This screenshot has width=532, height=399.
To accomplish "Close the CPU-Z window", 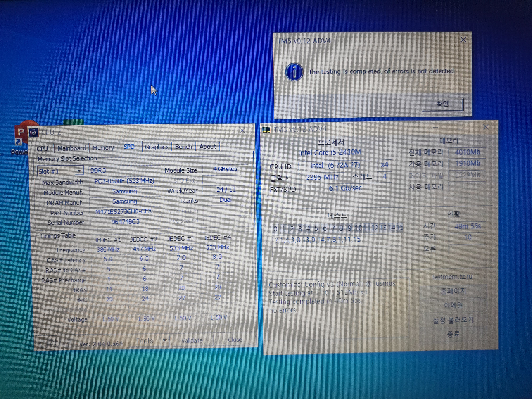I will (242, 130).
